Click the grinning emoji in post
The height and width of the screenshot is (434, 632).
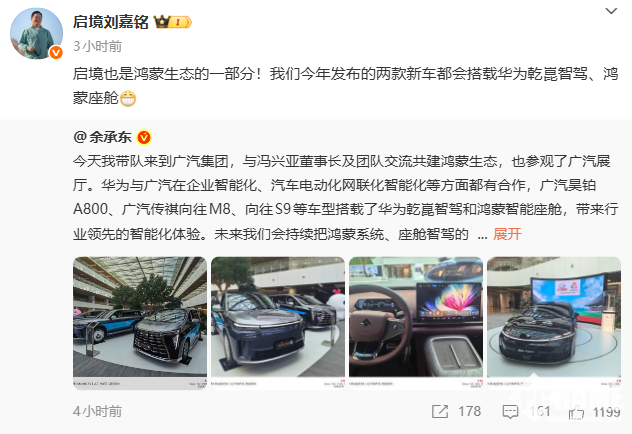click(128, 98)
